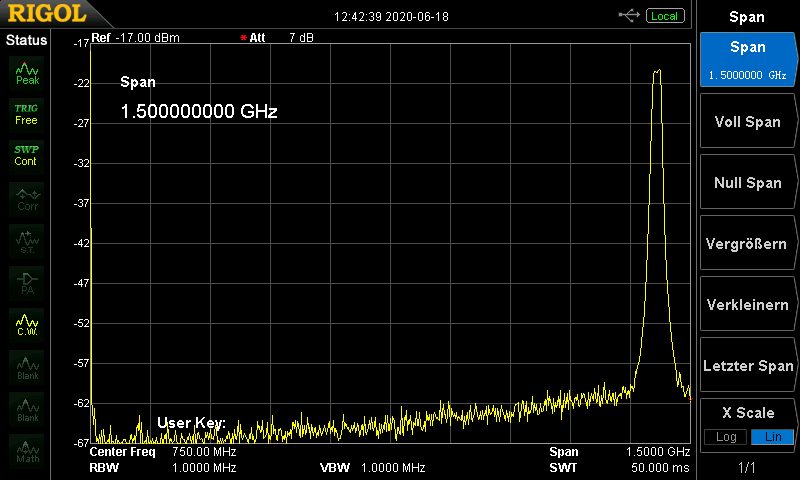
Task: Click the VBW 1.0000 MHz value
Action: coord(393,467)
